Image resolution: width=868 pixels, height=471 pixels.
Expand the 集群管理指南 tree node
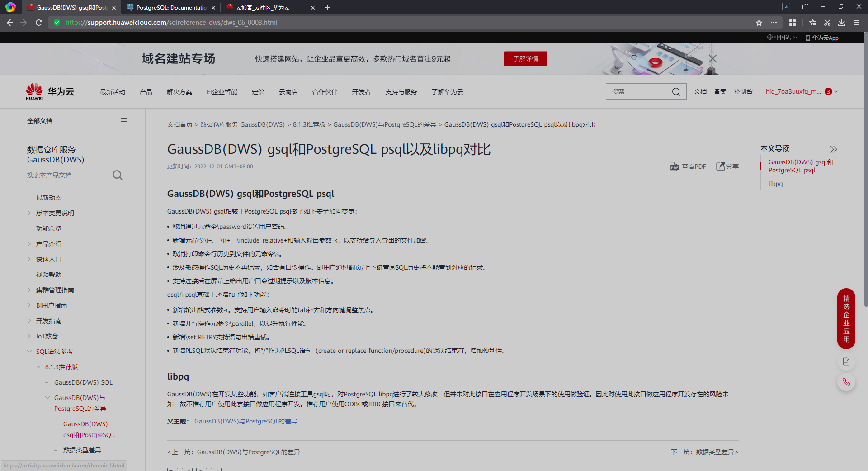click(29, 290)
